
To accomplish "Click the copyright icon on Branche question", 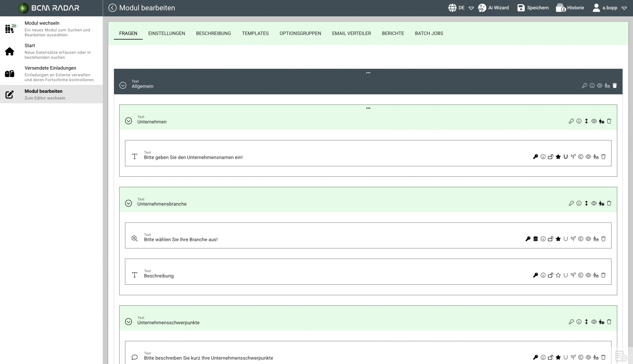I will 581,239.
